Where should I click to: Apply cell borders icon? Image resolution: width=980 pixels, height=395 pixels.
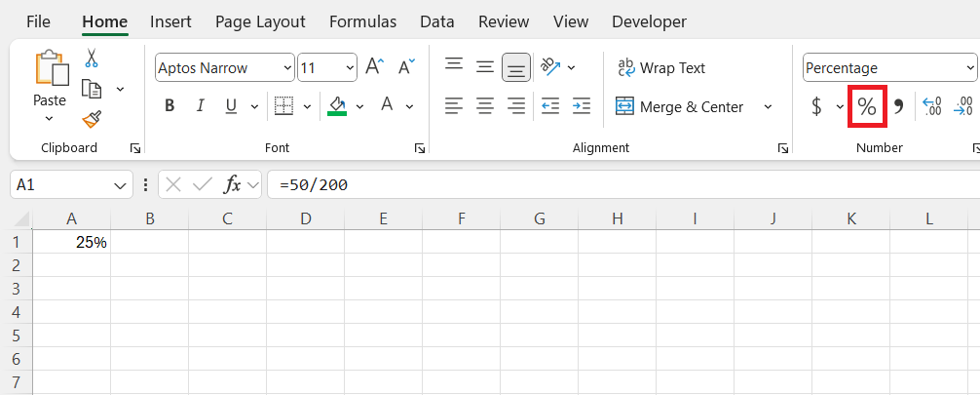[283, 105]
